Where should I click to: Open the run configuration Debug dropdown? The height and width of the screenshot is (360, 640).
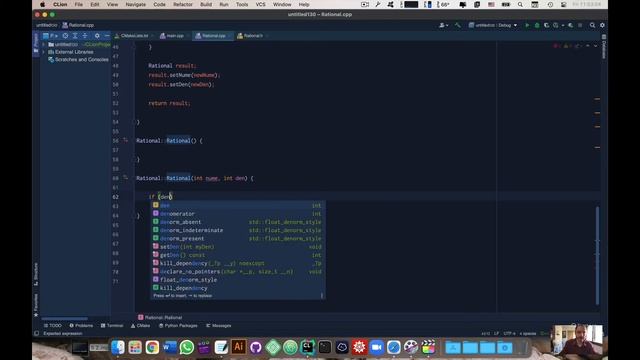point(493,25)
